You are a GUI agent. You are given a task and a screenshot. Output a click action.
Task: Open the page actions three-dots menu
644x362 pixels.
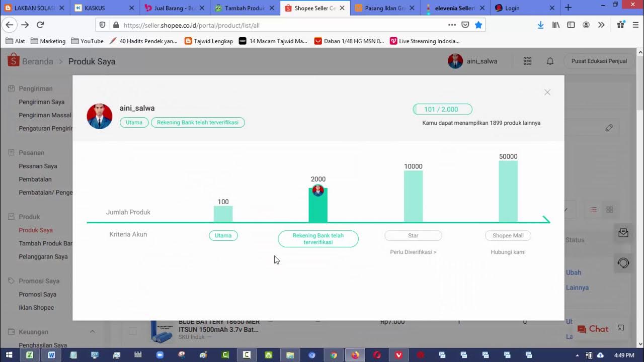point(452,25)
